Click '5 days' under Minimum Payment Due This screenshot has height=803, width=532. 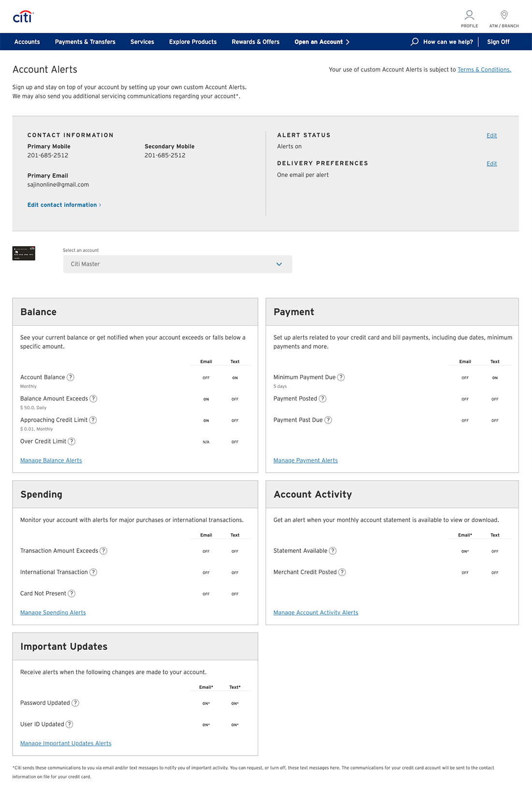tap(280, 387)
